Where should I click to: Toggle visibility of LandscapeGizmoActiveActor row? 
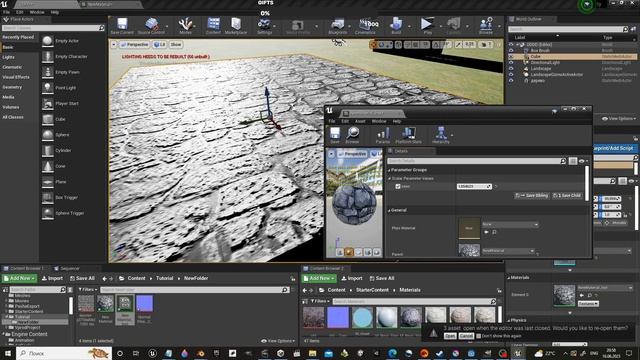(511, 75)
